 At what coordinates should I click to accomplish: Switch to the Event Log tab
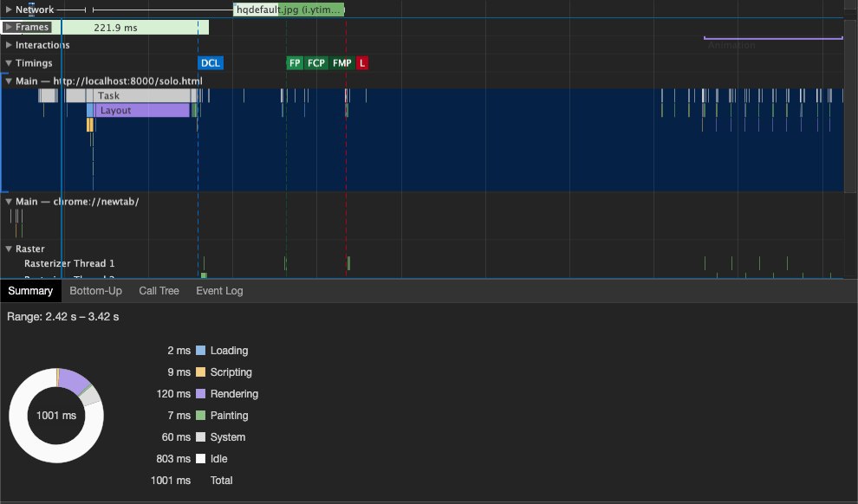[219, 291]
